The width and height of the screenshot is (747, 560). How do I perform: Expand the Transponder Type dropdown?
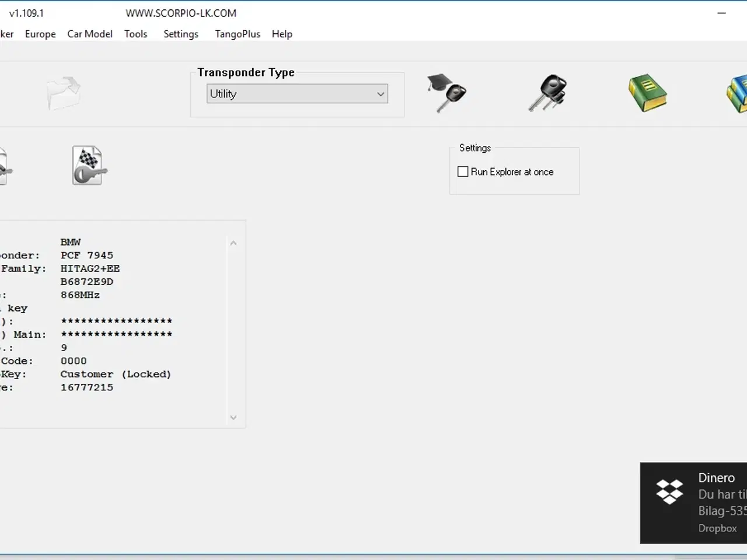381,94
